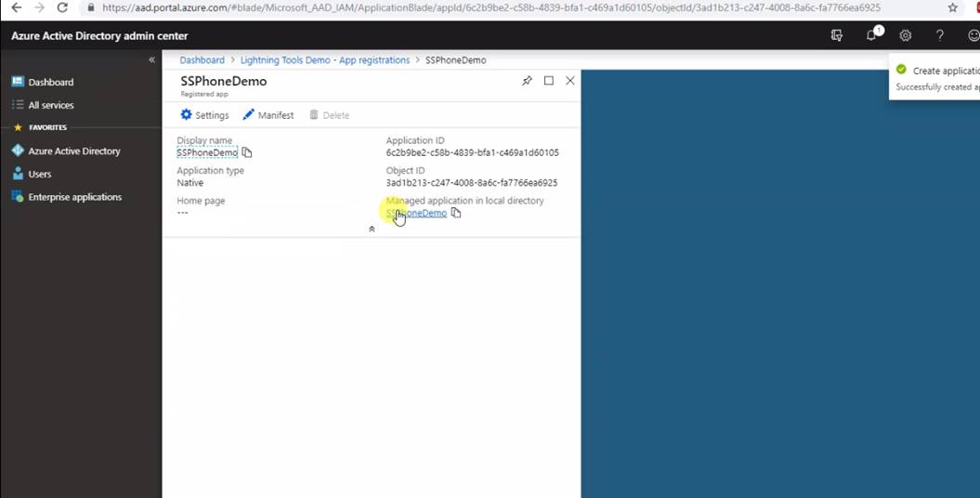Click the Azure Active Directory diamond icon
980x498 pixels.
[x=18, y=151]
